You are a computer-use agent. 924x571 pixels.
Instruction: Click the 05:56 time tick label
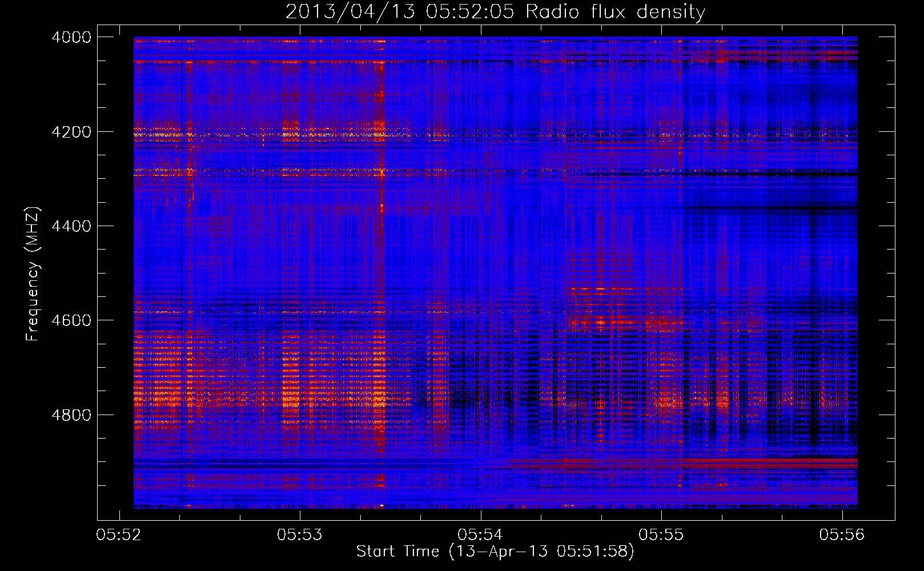point(842,535)
